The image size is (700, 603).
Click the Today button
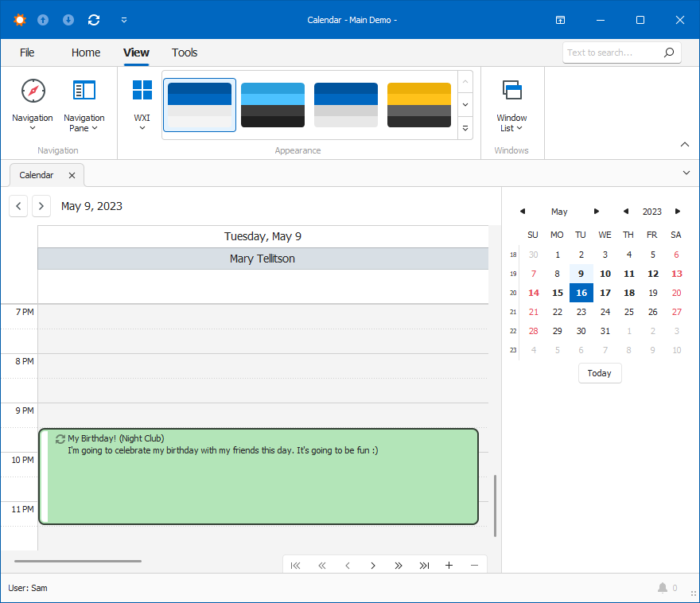pyautogui.click(x=600, y=373)
